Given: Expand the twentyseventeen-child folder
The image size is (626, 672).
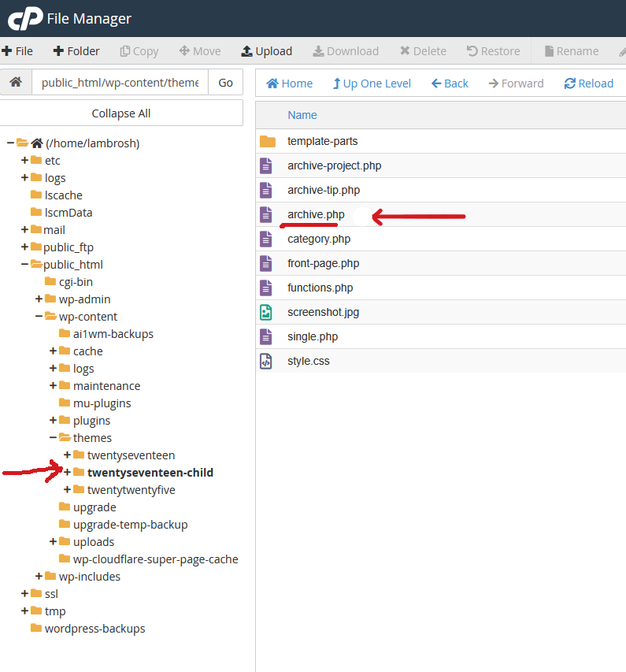Looking at the screenshot, I should point(68,473).
